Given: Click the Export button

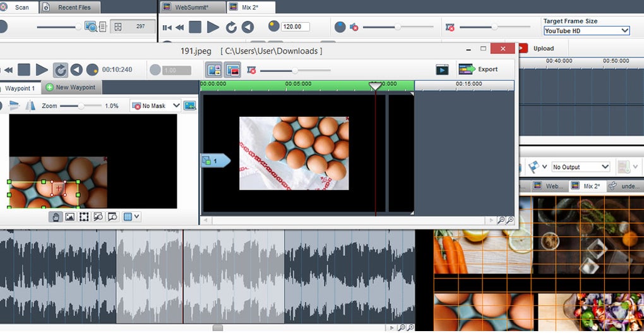Looking at the screenshot, I should (x=478, y=69).
